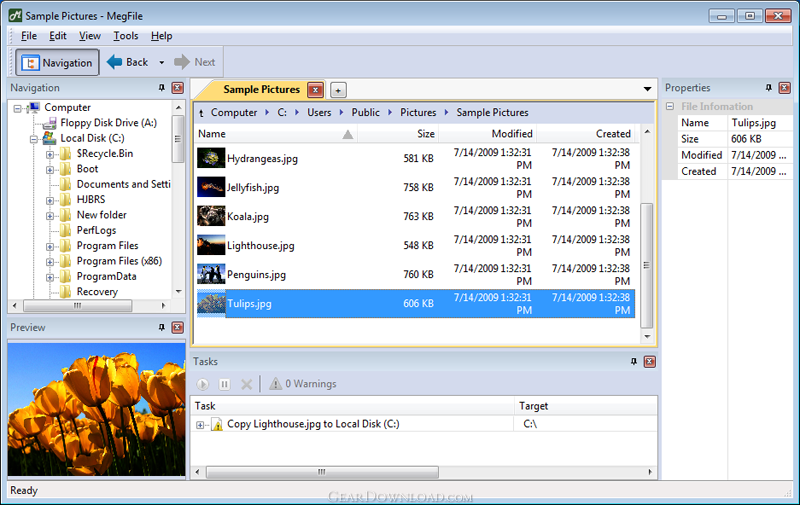Click the Tasks panel horizontal scrollbar
This screenshot has width=800, height=505.
pos(321,472)
